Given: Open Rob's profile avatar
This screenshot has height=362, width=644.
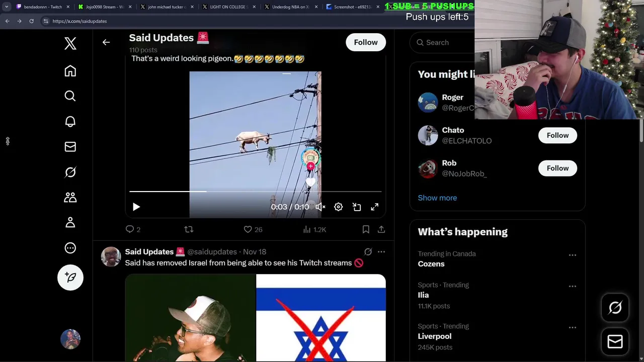Looking at the screenshot, I should (428, 168).
